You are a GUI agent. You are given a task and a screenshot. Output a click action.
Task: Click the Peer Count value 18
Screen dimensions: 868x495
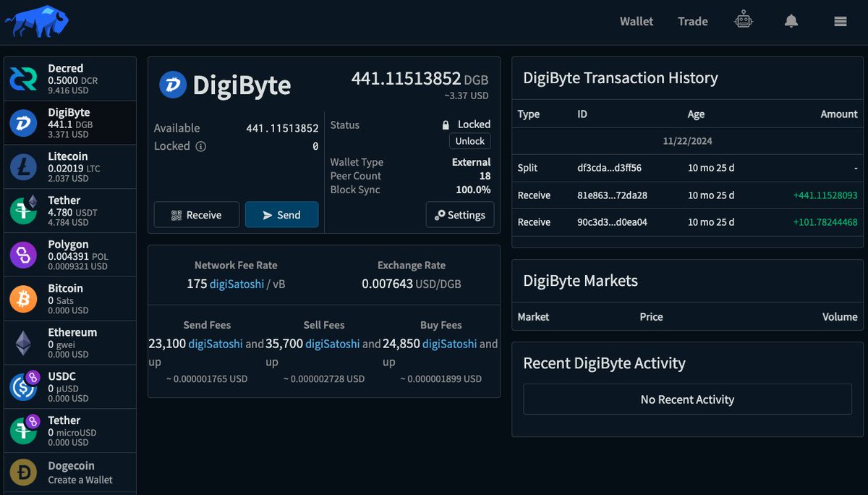click(485, 176)
